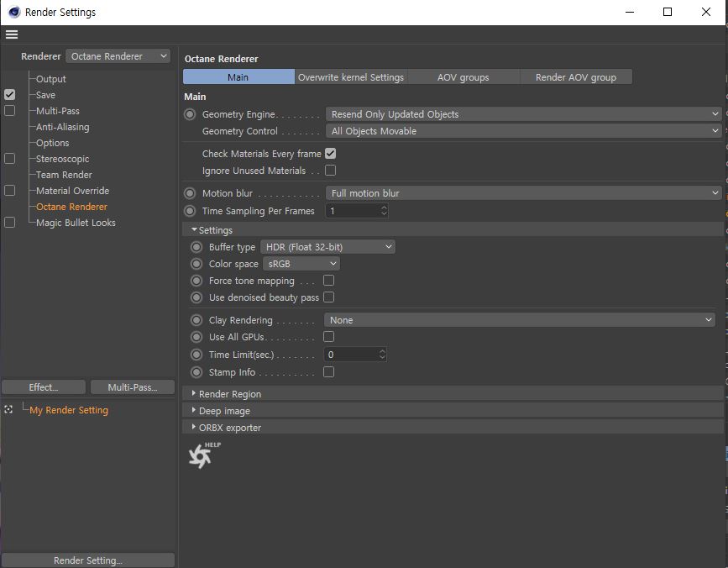Select Material Override in settings tree

pos(72,191)
